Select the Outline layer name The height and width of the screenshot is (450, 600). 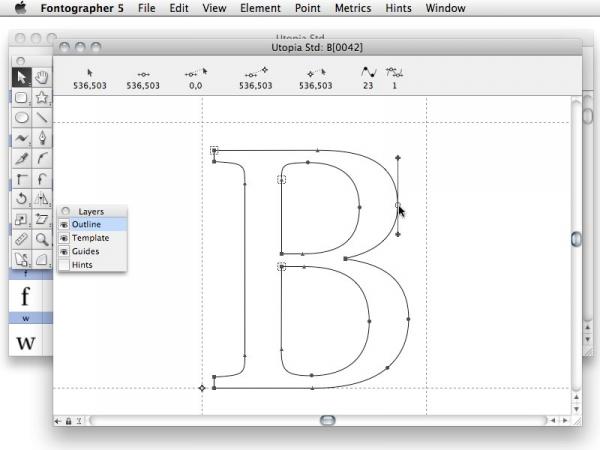(x=86, y=225)
